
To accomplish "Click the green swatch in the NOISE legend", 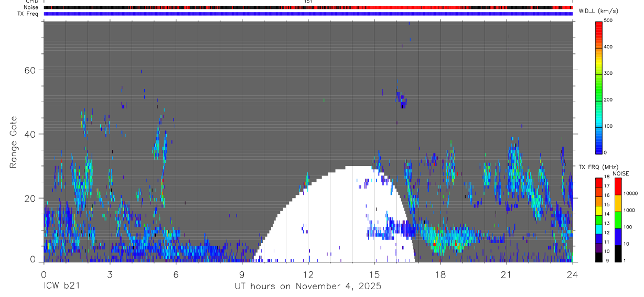I will click(x=618, y=219).
